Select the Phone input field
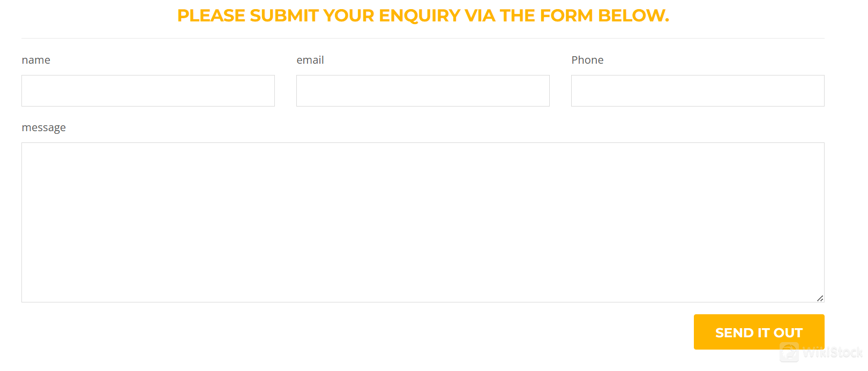Screen dimensions: 868x371 698,91
